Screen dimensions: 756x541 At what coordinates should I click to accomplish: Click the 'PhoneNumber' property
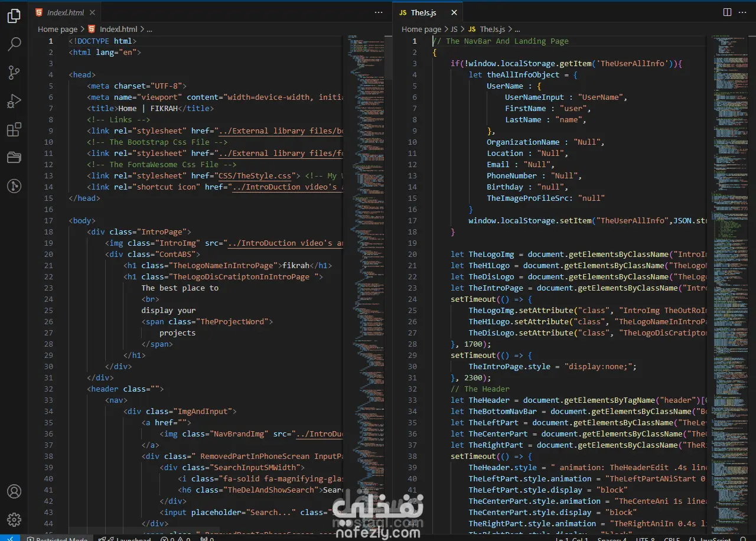point(511,176)
